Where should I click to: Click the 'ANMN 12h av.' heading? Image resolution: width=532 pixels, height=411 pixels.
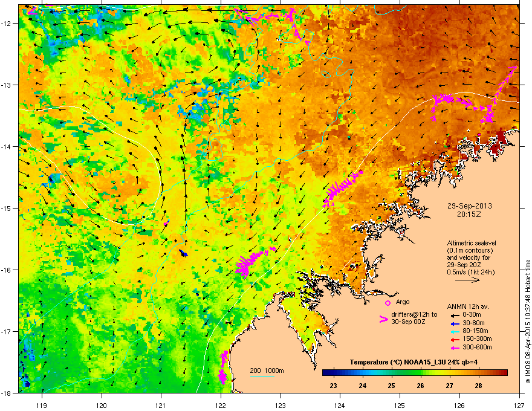tap(468, 307)
